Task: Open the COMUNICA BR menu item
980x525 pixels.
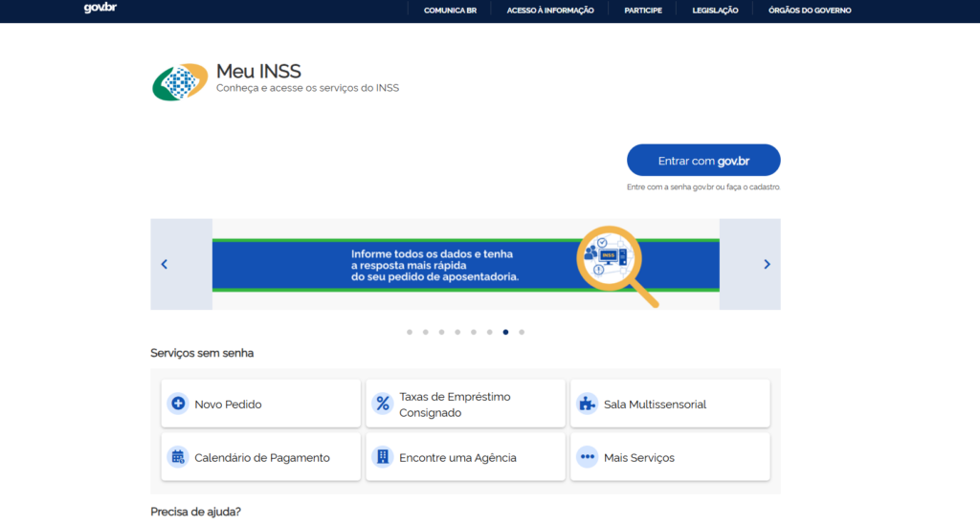Action: point(450,11)
